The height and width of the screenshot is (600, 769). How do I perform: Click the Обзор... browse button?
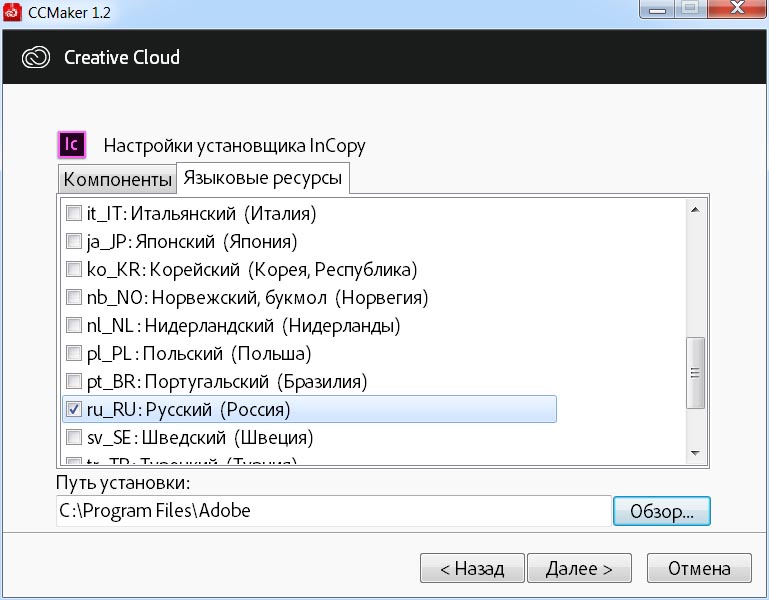662,511
